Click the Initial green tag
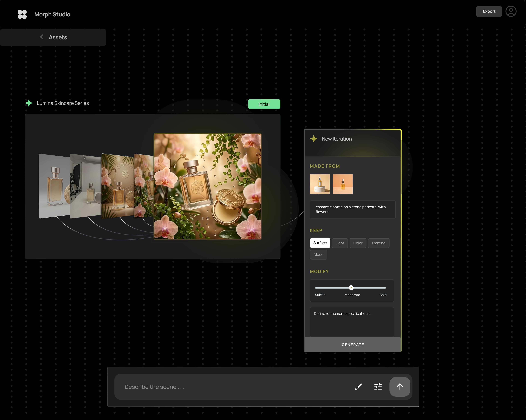526x420 pixels. (x=264, y=104)
